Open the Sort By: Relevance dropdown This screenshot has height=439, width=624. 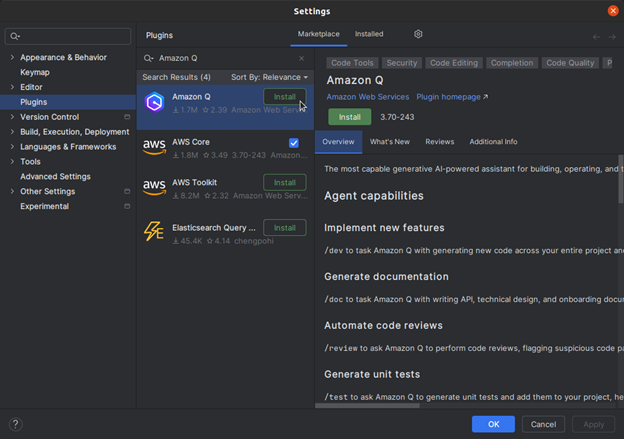tap(269, 77)
